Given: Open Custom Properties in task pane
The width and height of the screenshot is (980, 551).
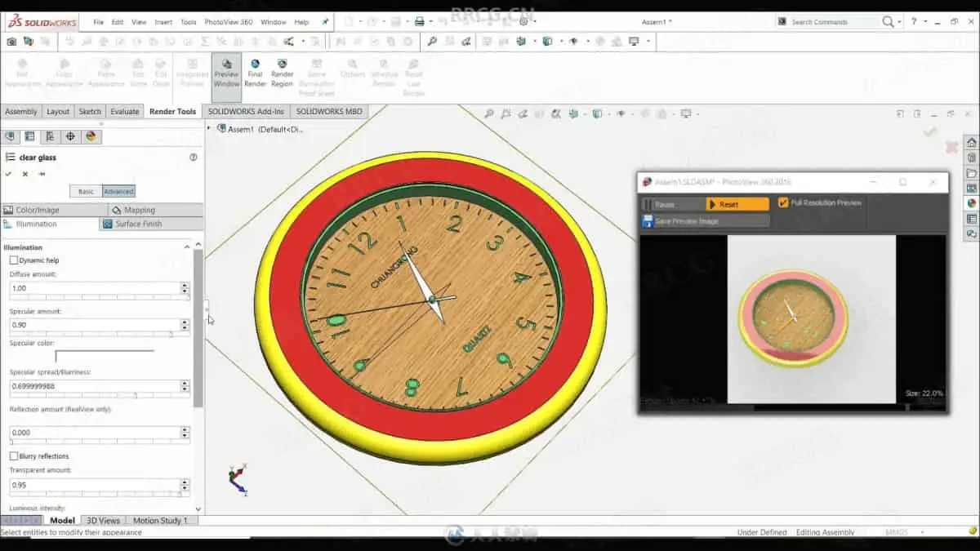Looking at the screenshot, I should [971, 219].
